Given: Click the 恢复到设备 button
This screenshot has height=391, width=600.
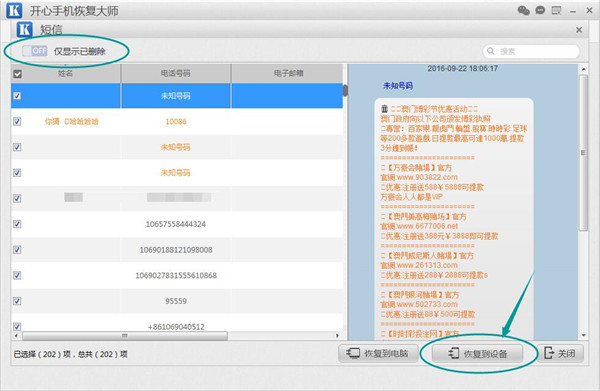Looking at the screenshot, I should (478, 354).
